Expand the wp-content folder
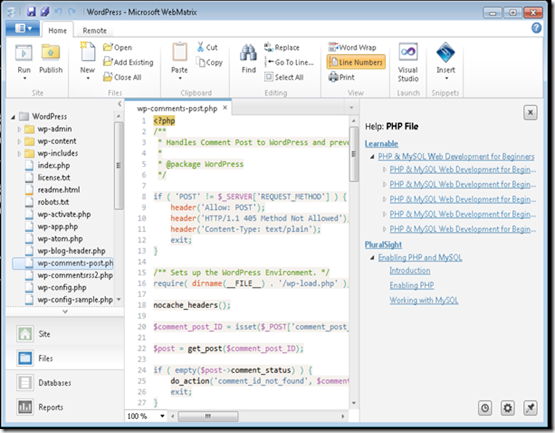 point(19,142)
